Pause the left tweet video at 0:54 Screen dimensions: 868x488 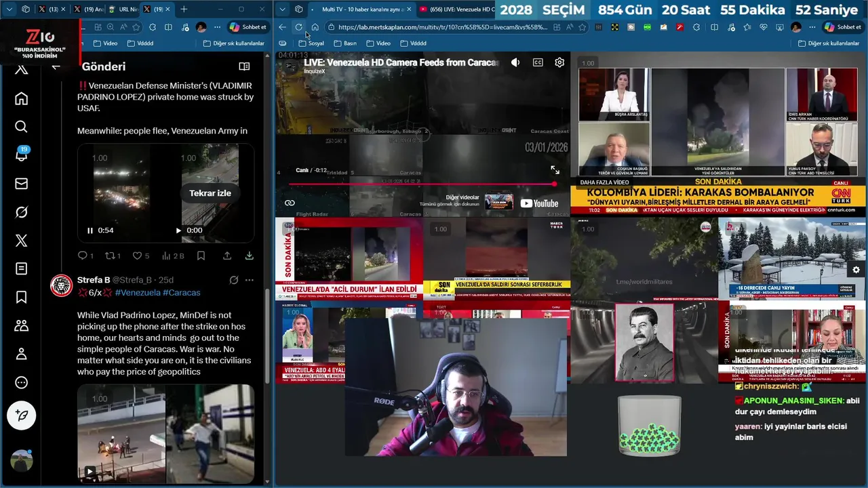click(x=90, y=230)
